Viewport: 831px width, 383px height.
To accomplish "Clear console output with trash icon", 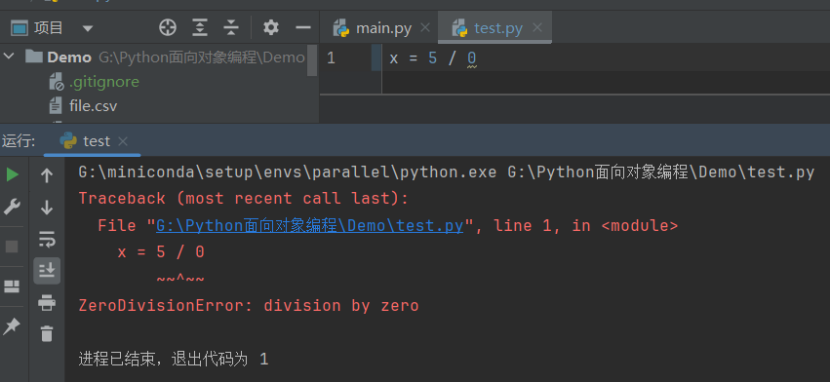I will point(47,334).
